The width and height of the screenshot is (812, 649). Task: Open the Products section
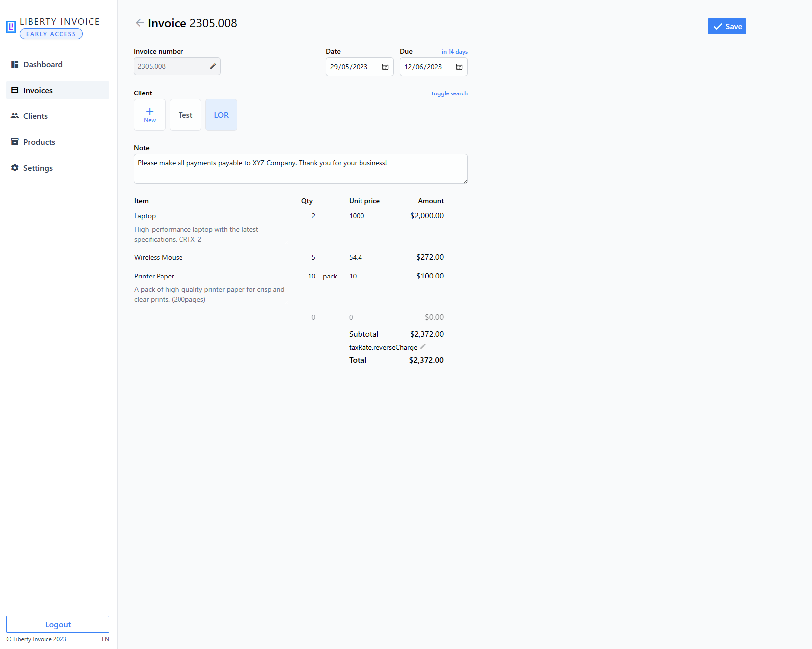tap(39, 142)
